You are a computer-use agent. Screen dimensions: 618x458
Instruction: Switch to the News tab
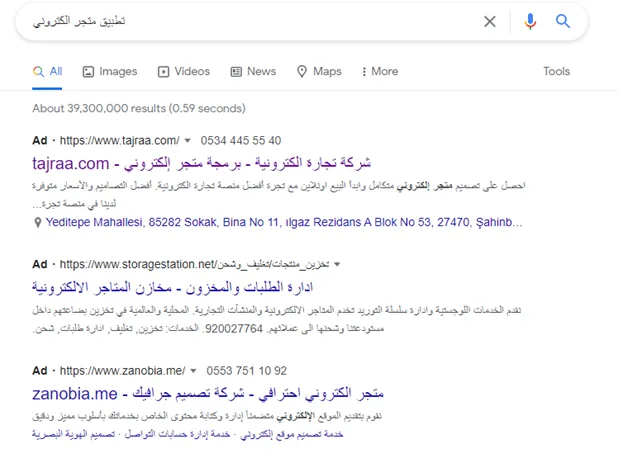coord(253,71)
